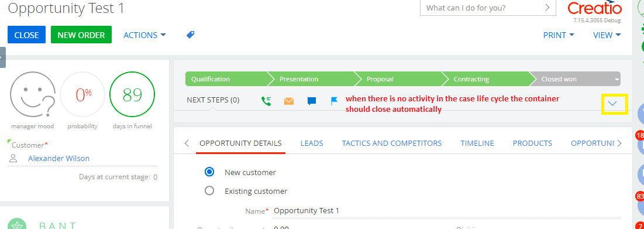Collapse the Next Steps container chevron
Viewport: 644px width, 229px height.
(613, 103)
